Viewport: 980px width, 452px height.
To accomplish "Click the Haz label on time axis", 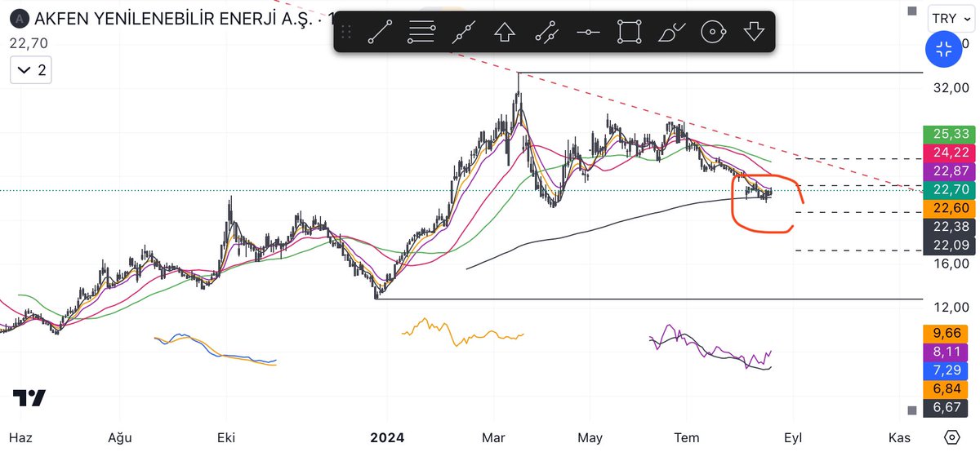I will click(x=20, y=438).
